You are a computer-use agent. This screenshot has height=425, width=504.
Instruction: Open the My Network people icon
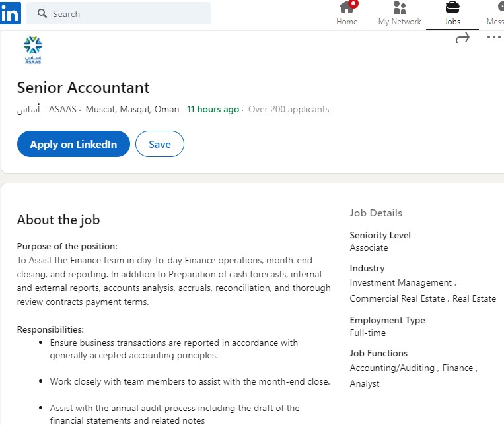[x=400, y=7]
